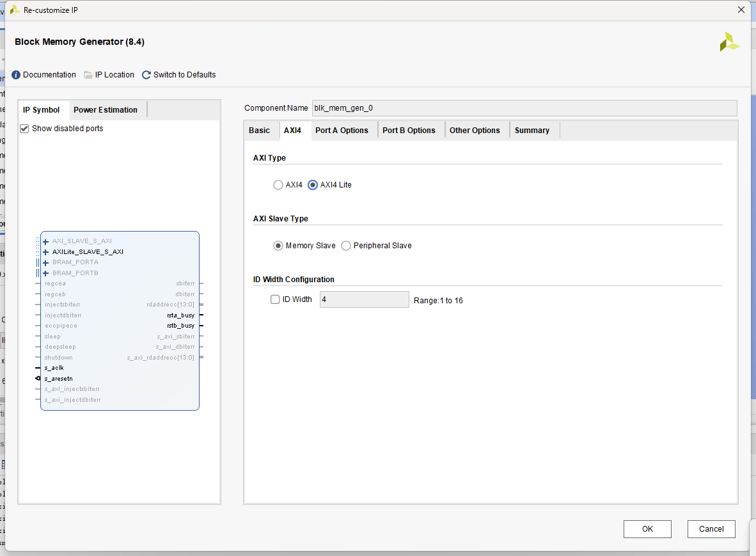The height and width of the screenshot is (556, 756).
Task: Click the Xilinx logo icon
Action: [x=729, y=42]
